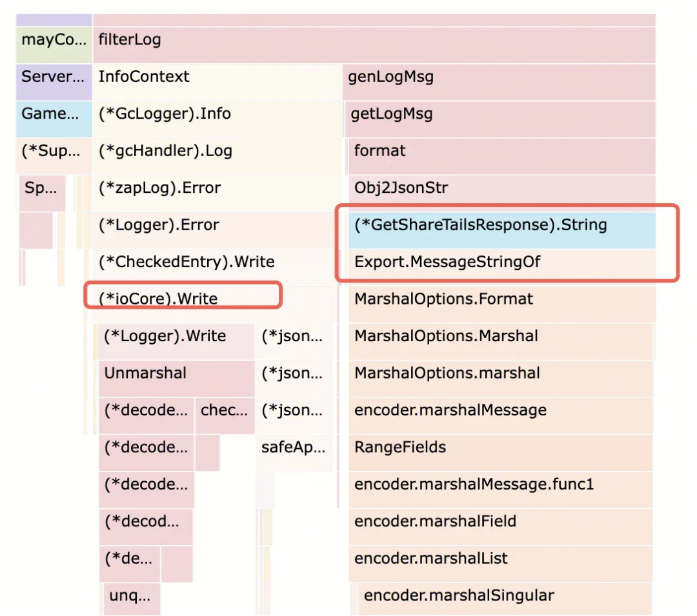Viewport: 697px width, 616px height.
Task: Click the format frame block
Action: click(502, 152)
